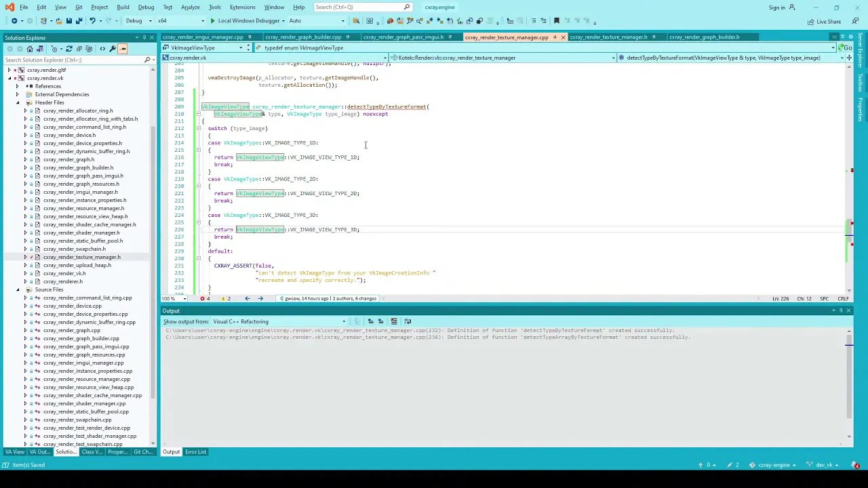Switch to cxray_render_texture_manager.h tab

[608, 37]
